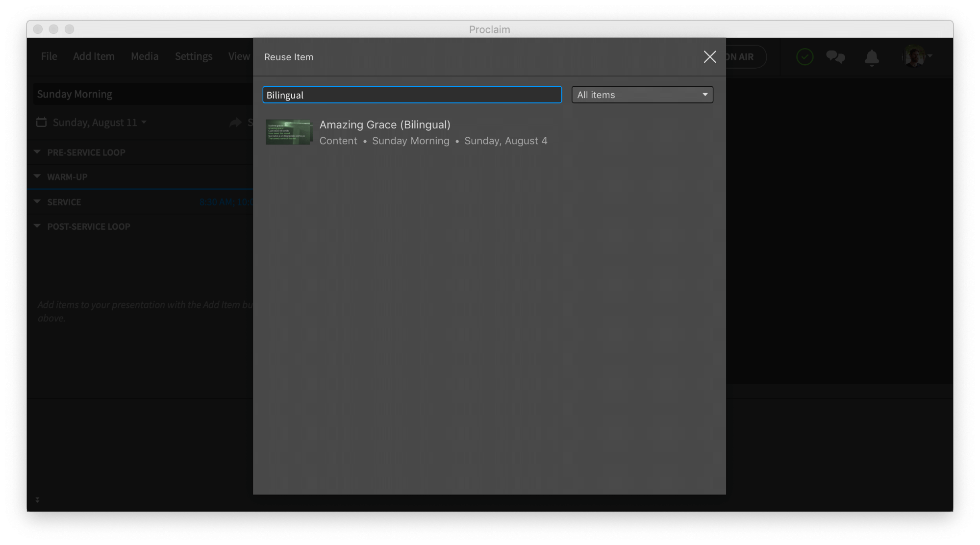
Task: Click the double chevron icon at the bottom left
Action: 37,500
